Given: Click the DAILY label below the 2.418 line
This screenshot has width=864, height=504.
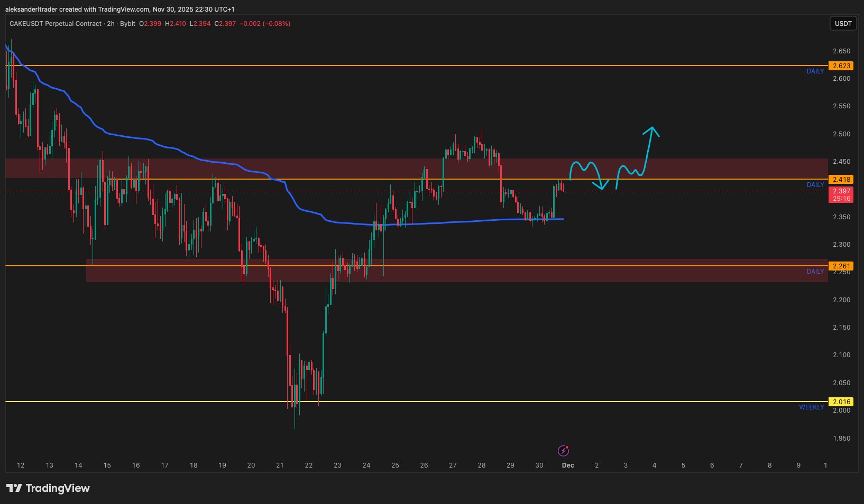Looking at the screenshot, I should pos(815,185).
